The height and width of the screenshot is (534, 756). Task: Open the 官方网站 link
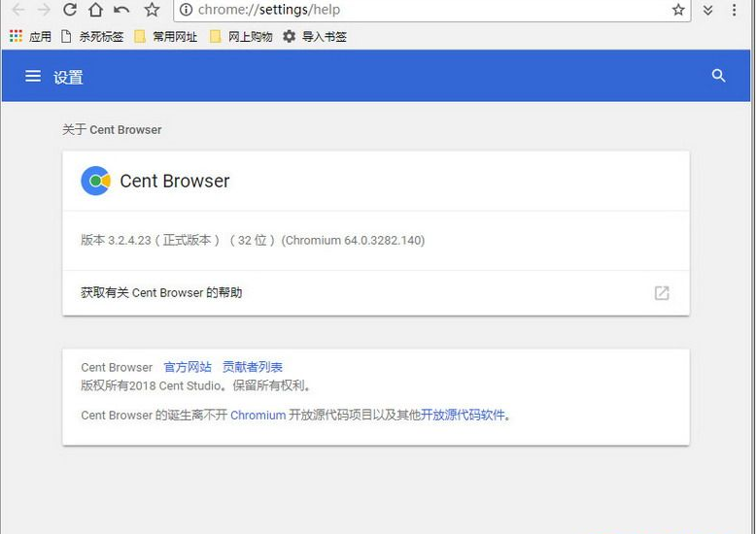click(188, 367)
